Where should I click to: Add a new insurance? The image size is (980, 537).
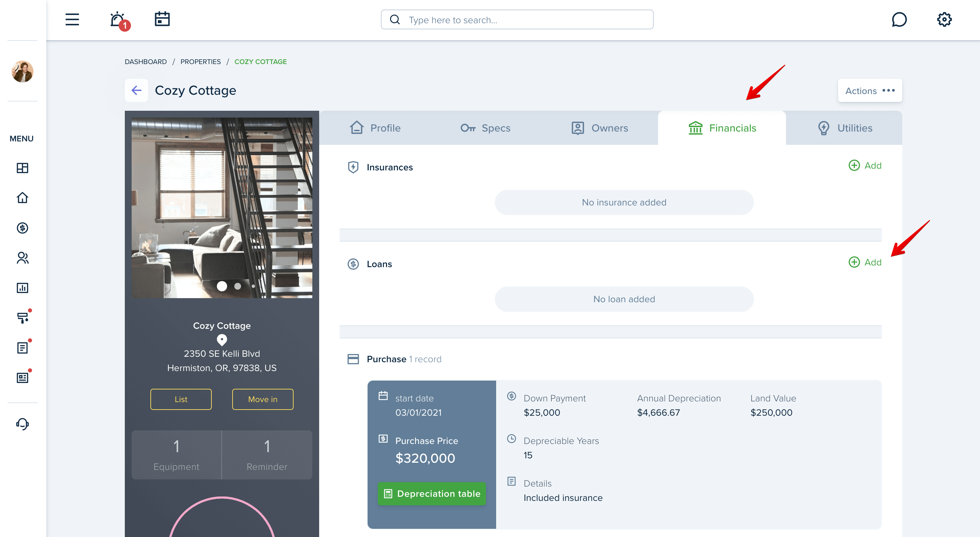(x=865, y=165)
